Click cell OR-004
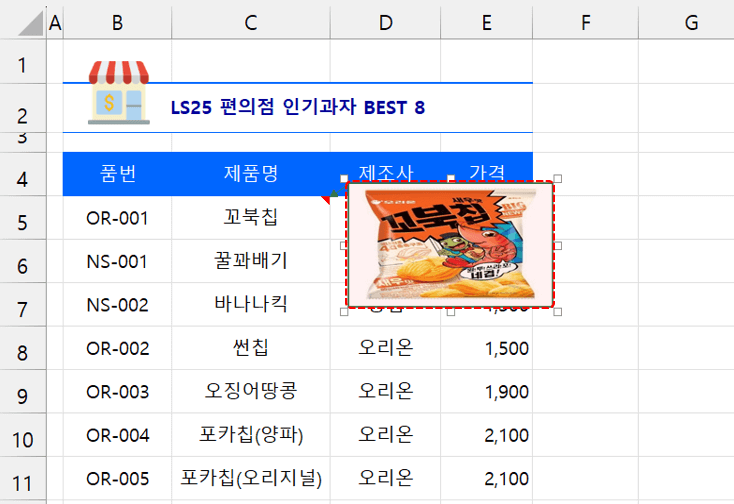 (x=117, y=436)
